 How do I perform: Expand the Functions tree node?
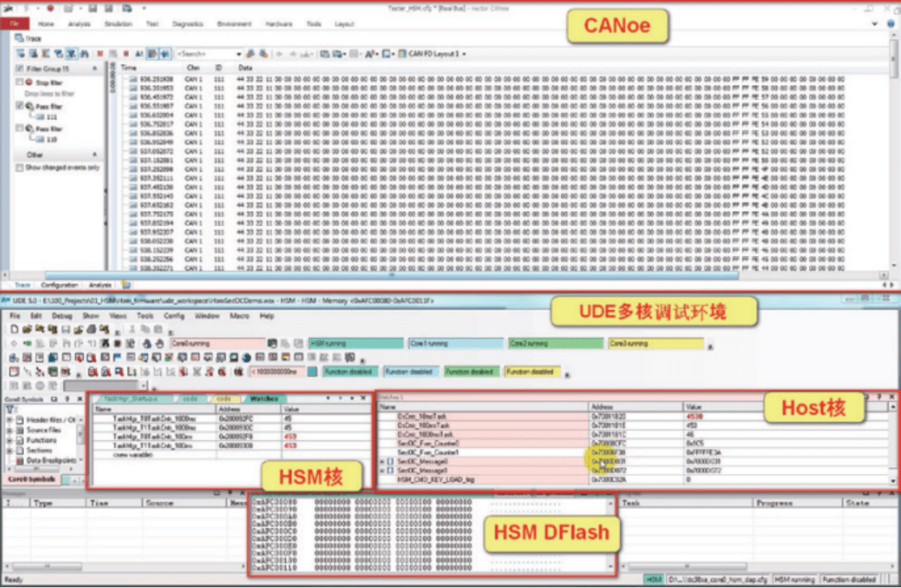tap(10, 441)
